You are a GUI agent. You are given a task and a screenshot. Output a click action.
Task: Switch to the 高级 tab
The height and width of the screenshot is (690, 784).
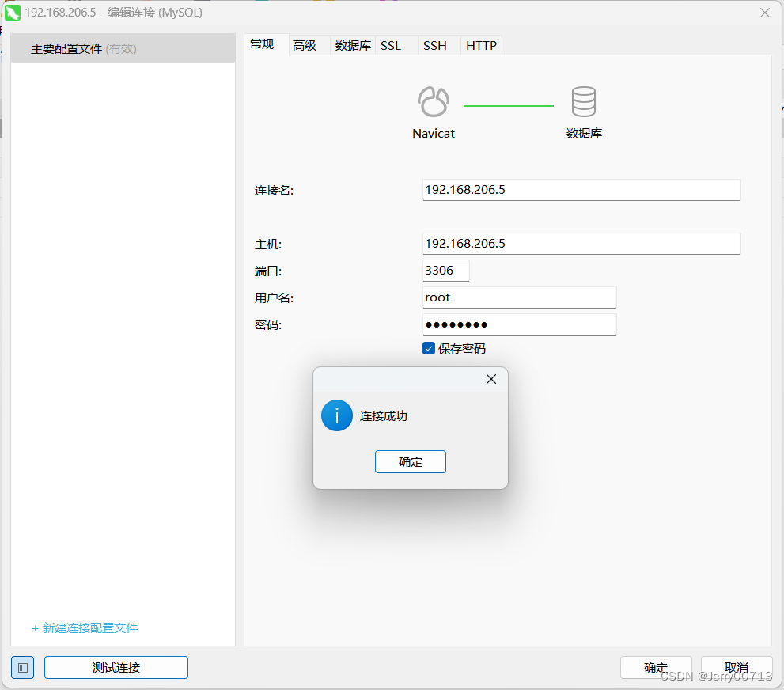[305, 45]
